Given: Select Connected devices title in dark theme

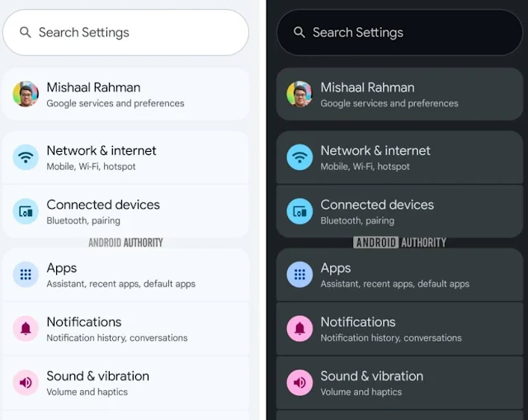Looking at the screenshot, I should coord(377,205).
